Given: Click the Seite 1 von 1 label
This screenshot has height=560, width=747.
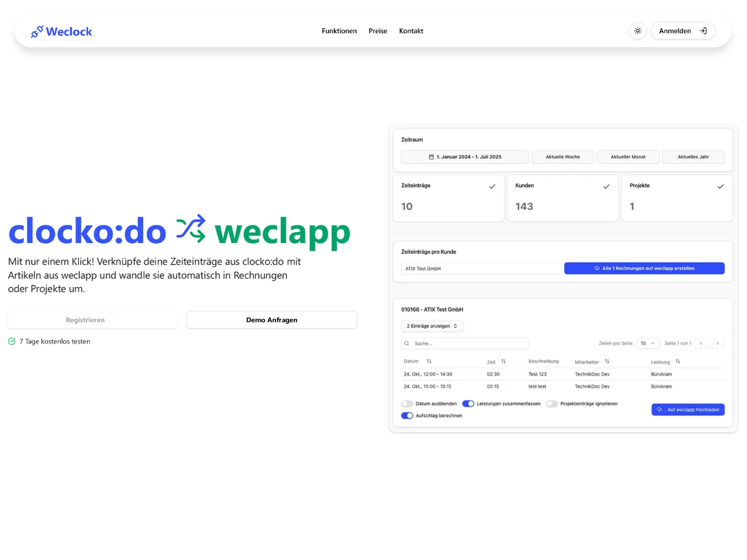Looking at the screenshot, I should click(x=678, y=343).
